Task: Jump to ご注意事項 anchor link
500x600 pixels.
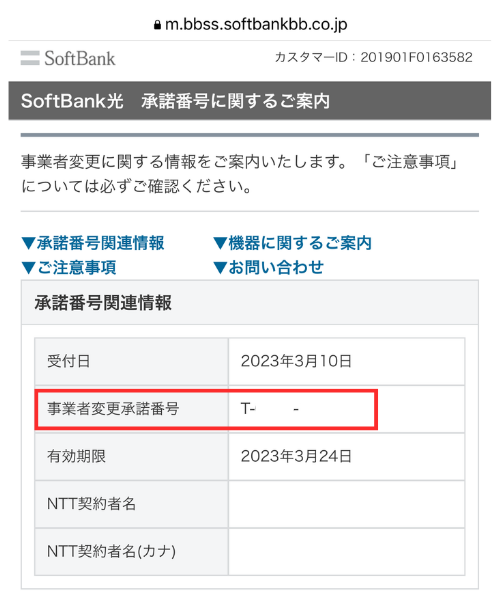Action: click(69, 267)
